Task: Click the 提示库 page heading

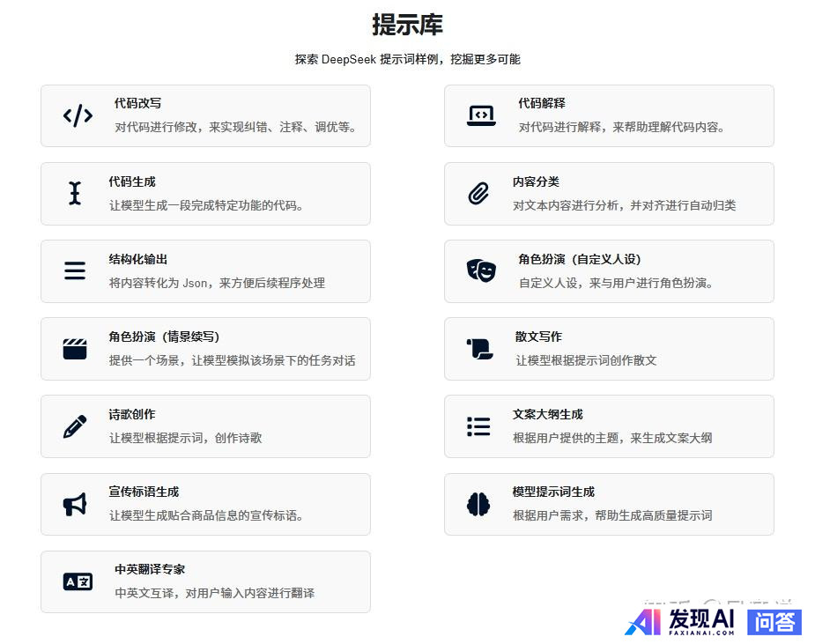Action: [x=407, y=25]
